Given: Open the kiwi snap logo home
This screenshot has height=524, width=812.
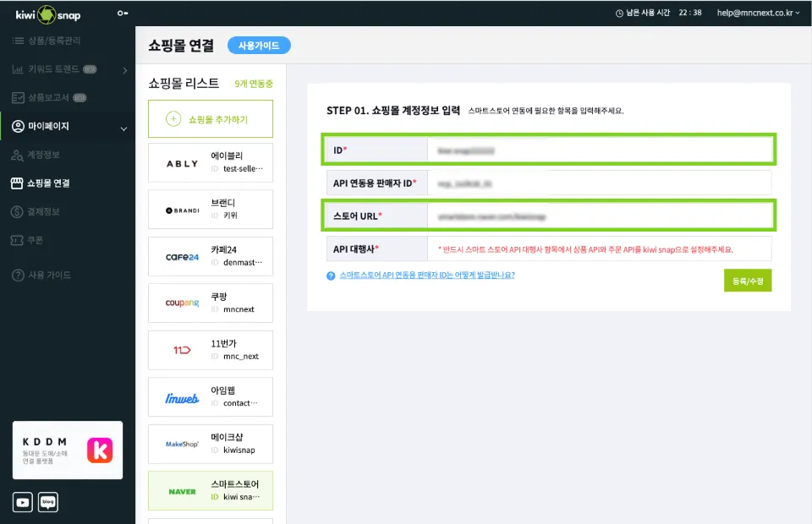Looking at the screenshot, I should pos(47,14).
